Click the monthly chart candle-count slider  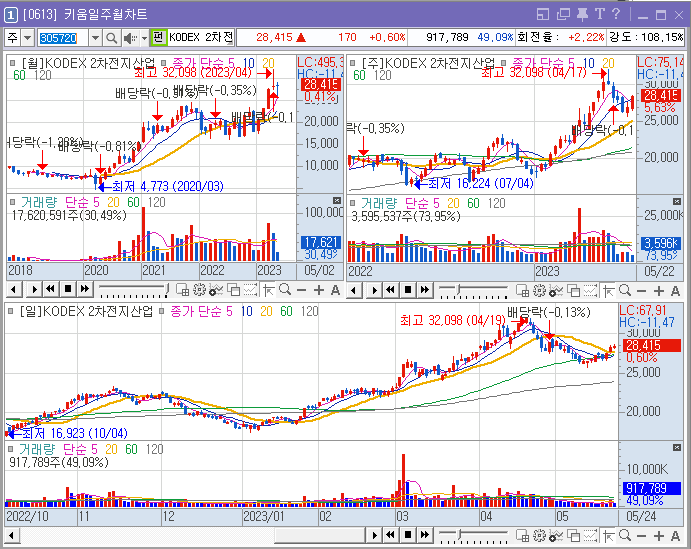(134, 289)
